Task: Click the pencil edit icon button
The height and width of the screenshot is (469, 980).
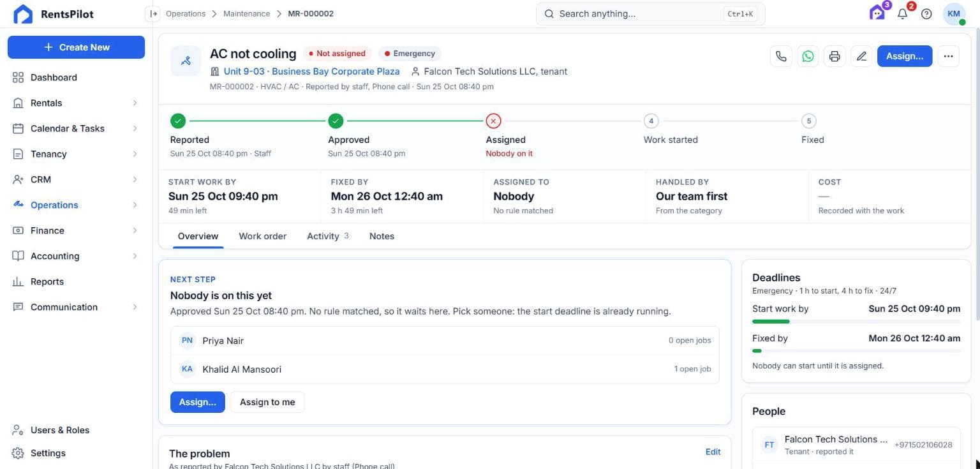Action: [861, 56]
